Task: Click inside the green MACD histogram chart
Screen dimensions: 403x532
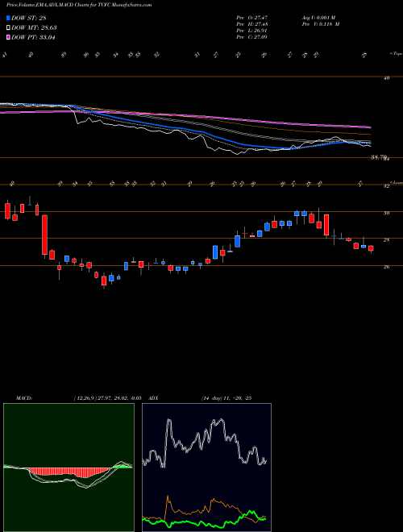Action: [x=69, y=468]
